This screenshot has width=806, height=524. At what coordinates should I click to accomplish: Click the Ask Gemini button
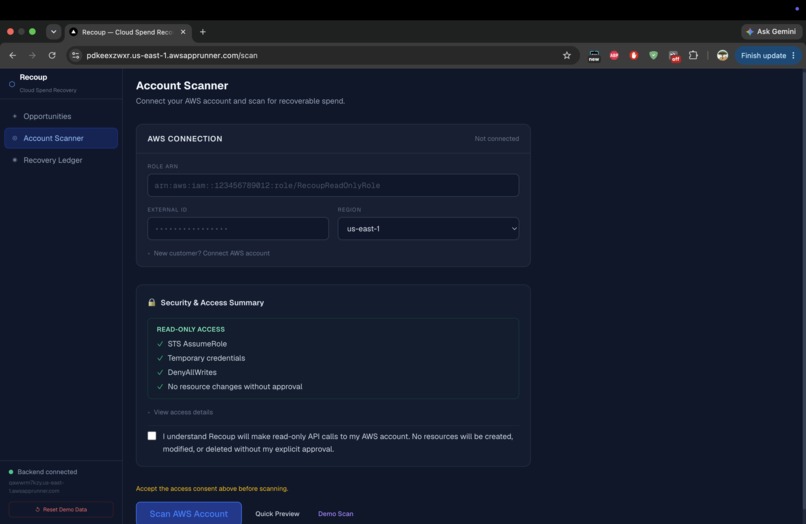coord(771,31)
